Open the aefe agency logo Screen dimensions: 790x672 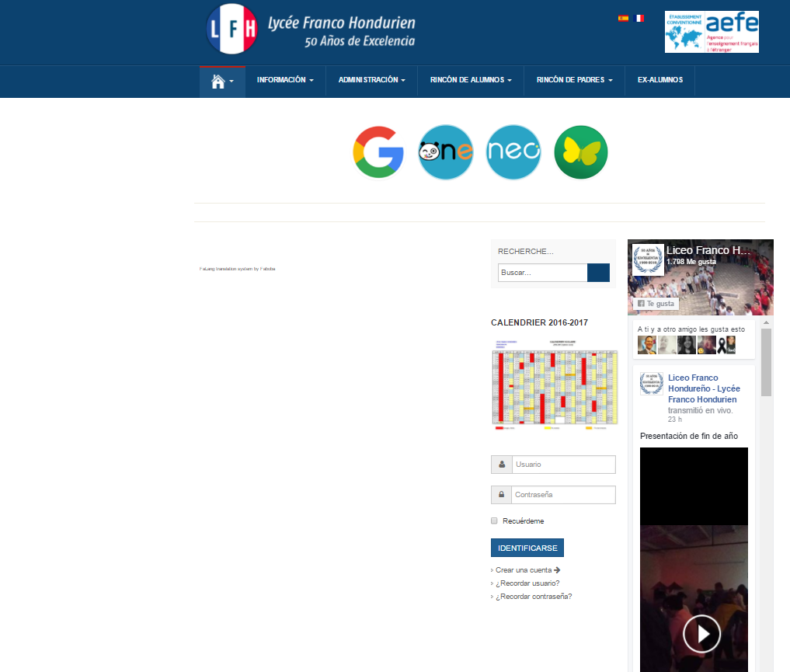[x=712, y=32]
